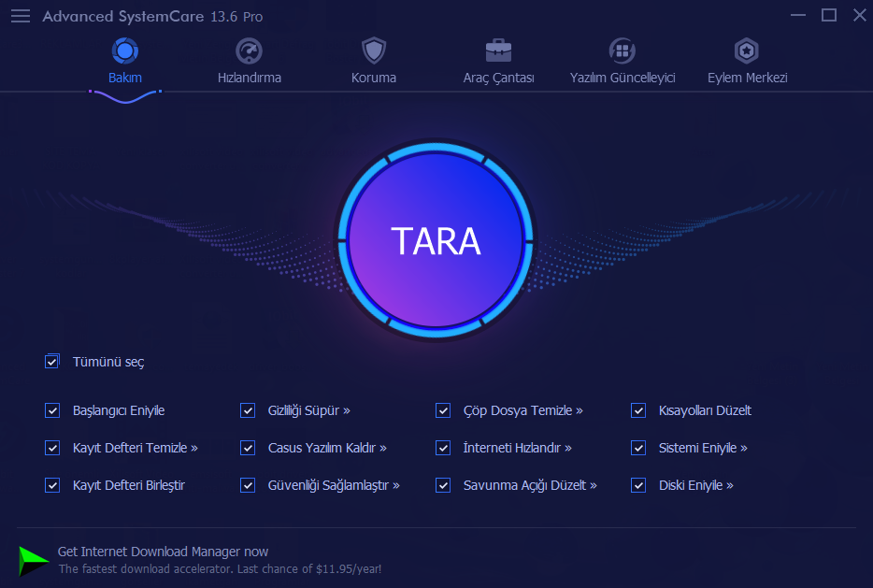Click 'The fastest download accelerator' promo text
Viewport: 873px width, 588px height.
click(220, 569)
